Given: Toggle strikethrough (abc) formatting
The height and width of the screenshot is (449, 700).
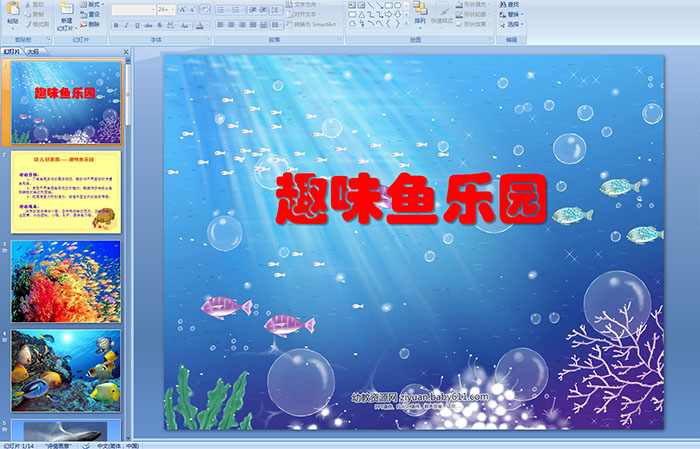Looking at the screenshot, I should point(149,25).
